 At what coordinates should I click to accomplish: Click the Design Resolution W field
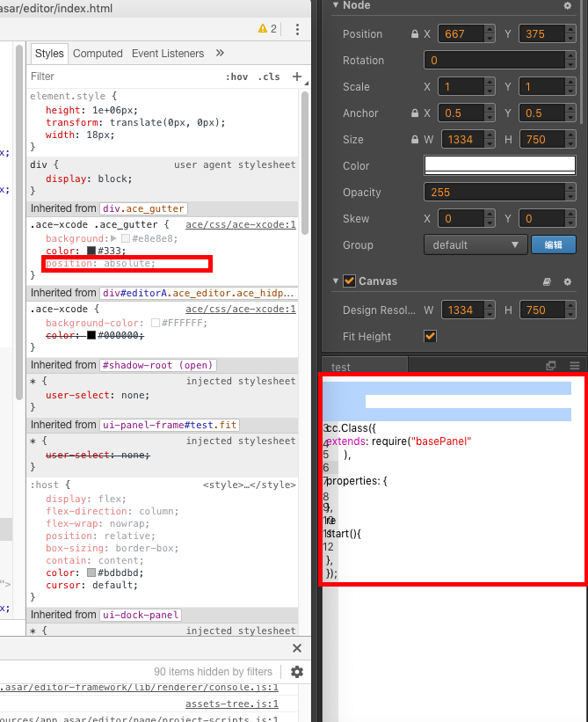tap(463, 310)
